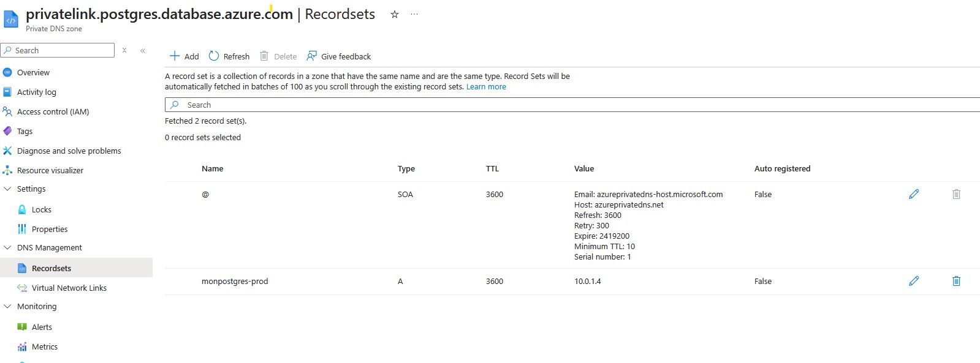
Task: Click the Access control (IAM) icon
Action: click(7, 111)
